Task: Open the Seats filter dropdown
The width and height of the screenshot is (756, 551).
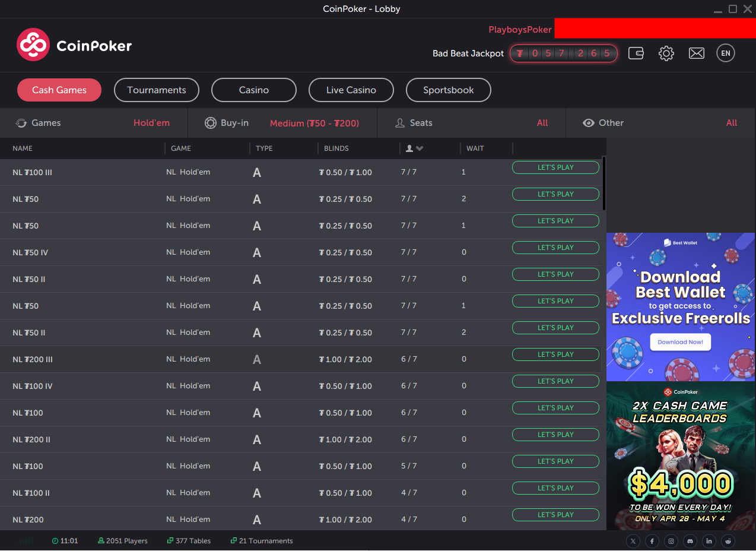Action: coord(472,123)
